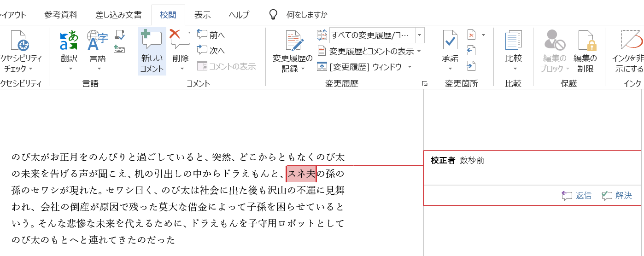Expand the 承諾 dropdown arrow
The height and width of the screenshot is (256, 644).
coord(450,69)
